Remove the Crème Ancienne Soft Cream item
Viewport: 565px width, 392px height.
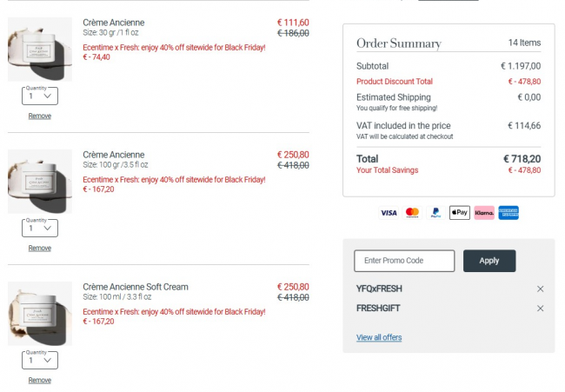click(39, 380)
